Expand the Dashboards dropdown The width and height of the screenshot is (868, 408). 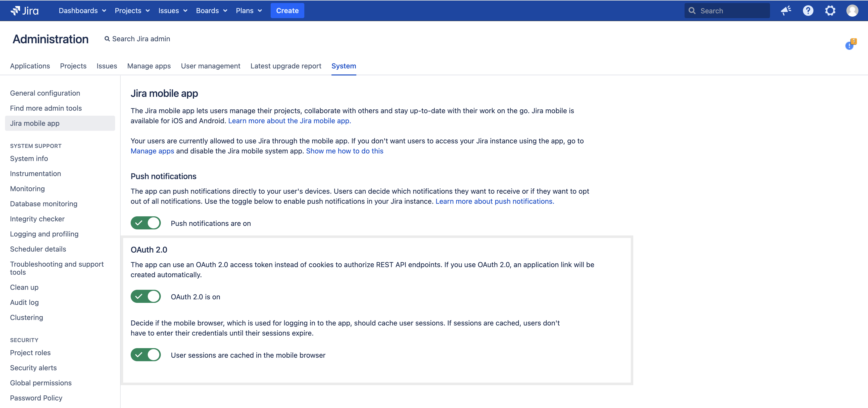click(83, 11)
